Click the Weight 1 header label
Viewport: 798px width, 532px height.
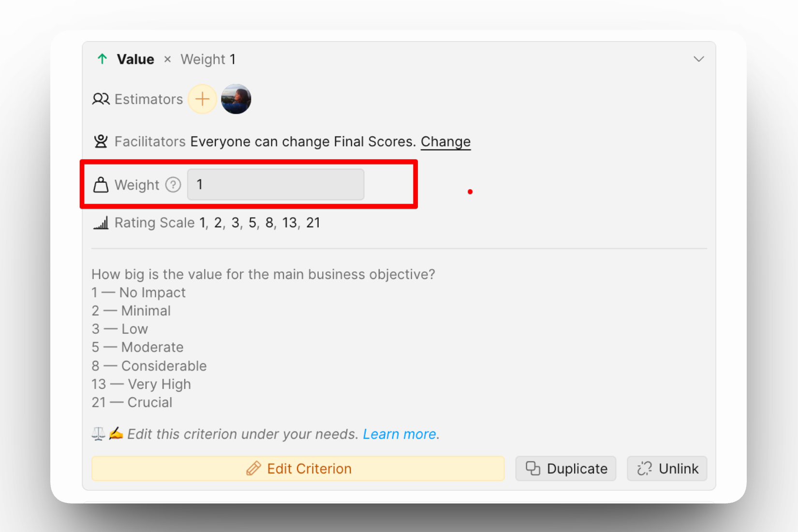click(x=208, y=59)
